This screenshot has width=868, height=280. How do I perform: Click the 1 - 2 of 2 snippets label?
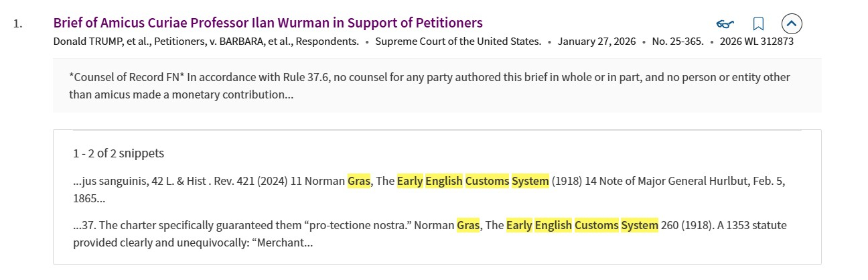119,153
